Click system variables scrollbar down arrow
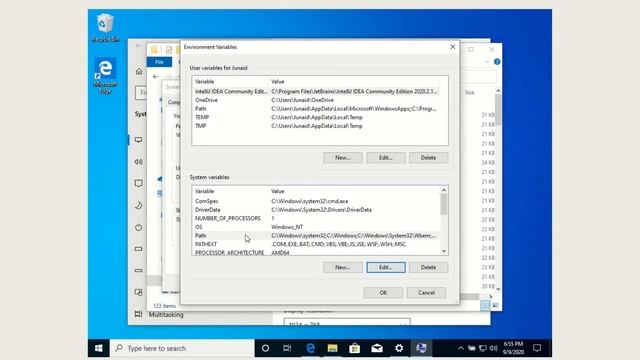This screenshot has width=640, height=360. [x=444, y=251]
